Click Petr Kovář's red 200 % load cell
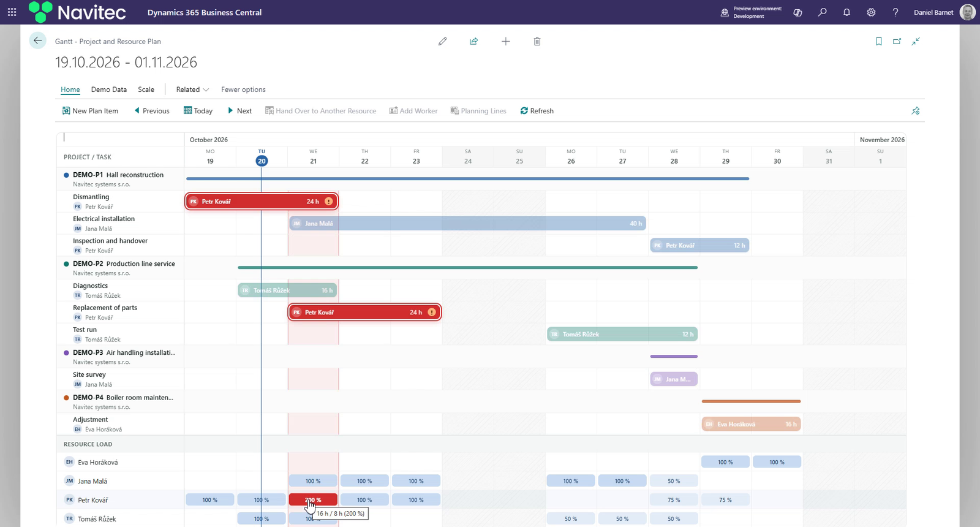This screenshot has height=527, width=980. click(313, 500)
